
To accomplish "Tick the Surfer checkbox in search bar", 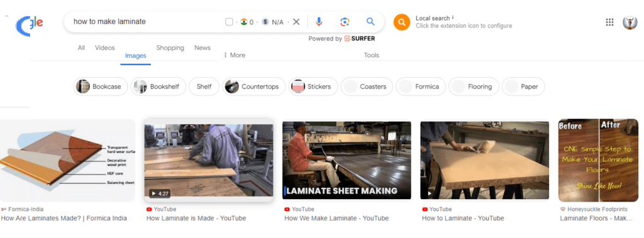I will [229, 22].
